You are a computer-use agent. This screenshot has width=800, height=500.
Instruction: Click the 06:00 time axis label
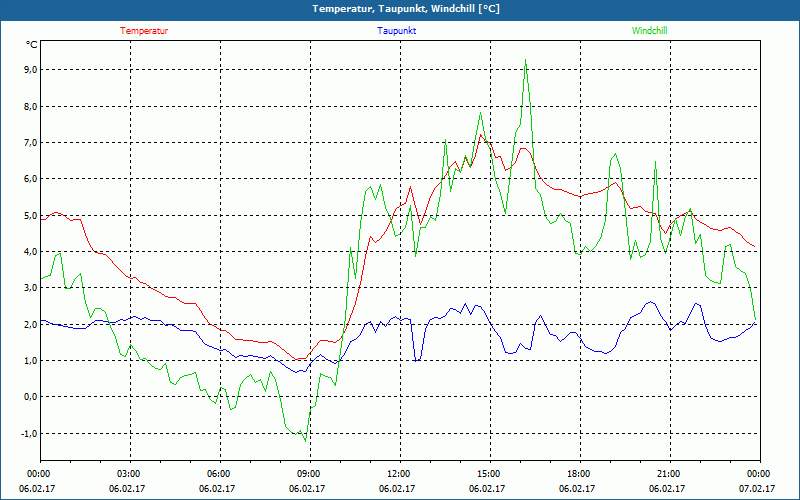point(220,473)
